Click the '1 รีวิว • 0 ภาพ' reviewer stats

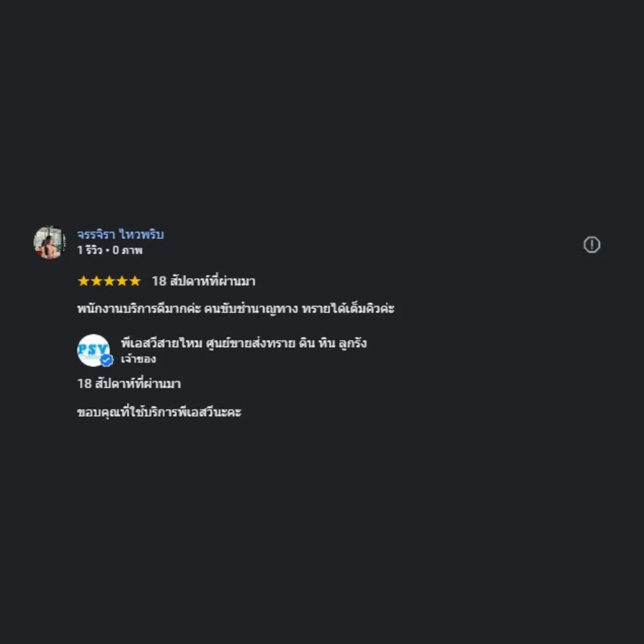pos(109,250)
